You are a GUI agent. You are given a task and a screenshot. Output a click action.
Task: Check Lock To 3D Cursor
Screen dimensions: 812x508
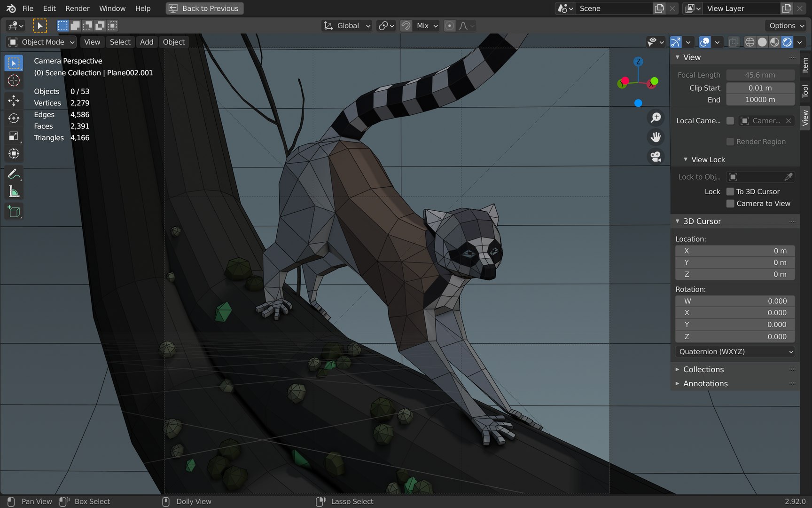point(730,191)
